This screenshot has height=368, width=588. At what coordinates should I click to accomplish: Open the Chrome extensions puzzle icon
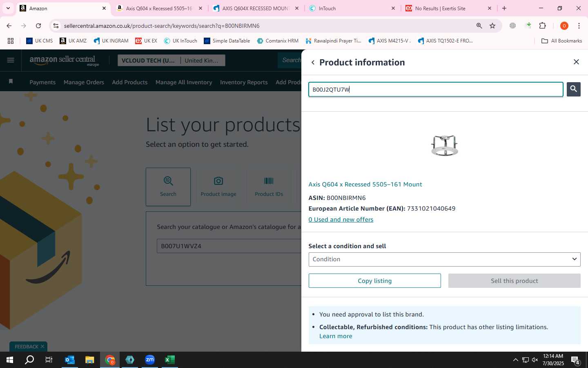point(542,26)
